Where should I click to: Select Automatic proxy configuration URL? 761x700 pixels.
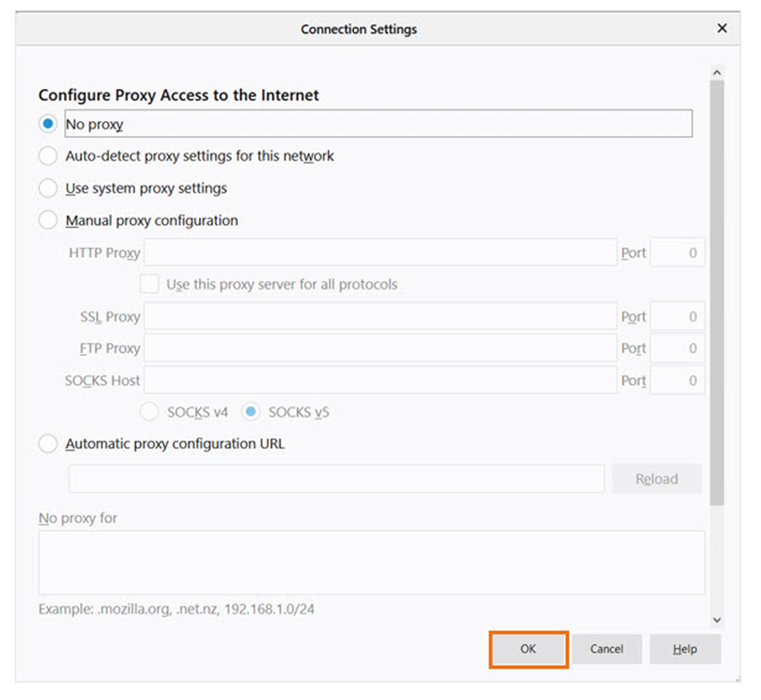pyautogui.click(x=48, y=443)
